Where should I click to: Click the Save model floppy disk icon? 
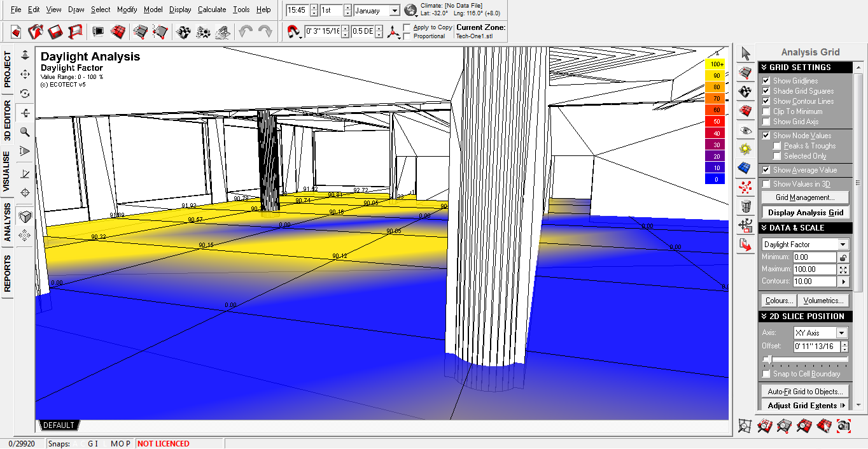tap(55, 31)
